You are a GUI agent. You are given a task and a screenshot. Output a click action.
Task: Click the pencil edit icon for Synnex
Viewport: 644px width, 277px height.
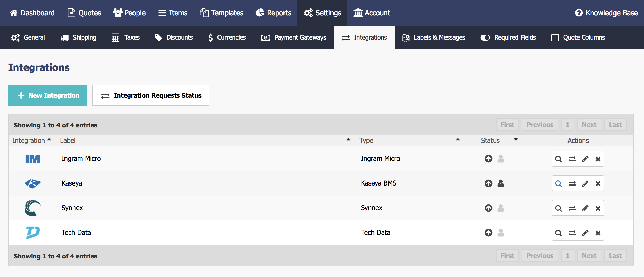(585, 208)
